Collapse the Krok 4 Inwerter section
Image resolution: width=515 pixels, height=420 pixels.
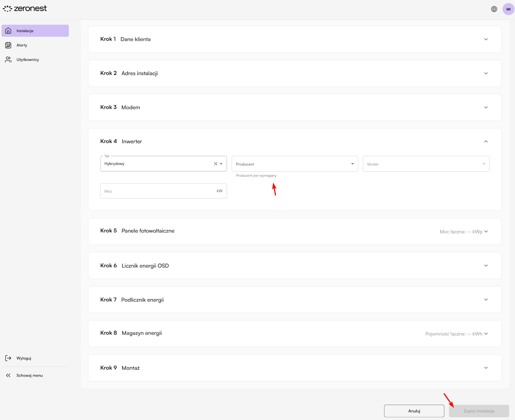coord(486,142)
